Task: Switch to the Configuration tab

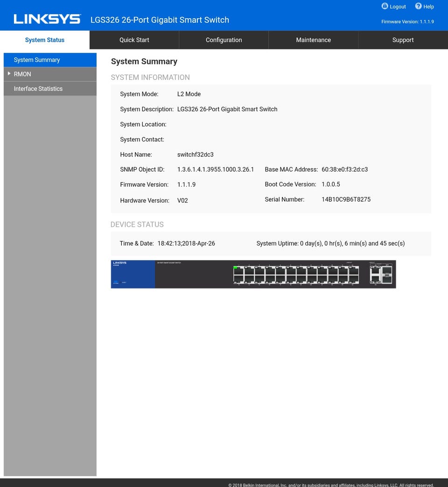Action: coord(224,40)
